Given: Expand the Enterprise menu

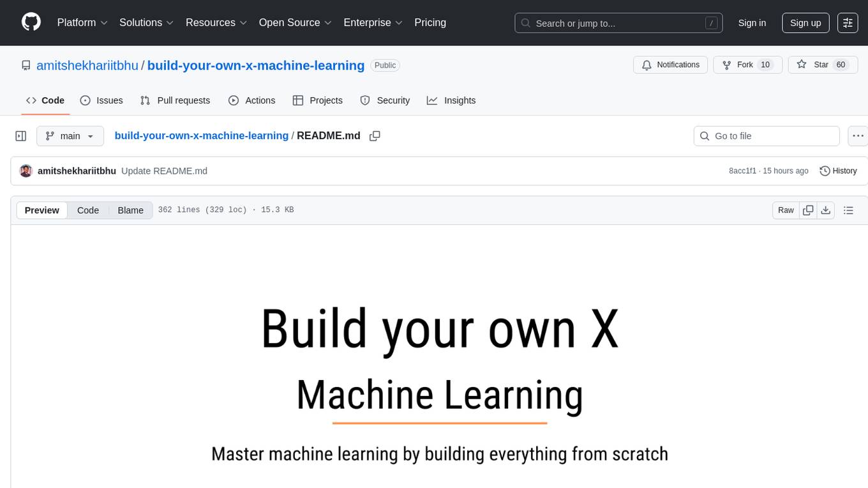Looking at the screenshot, I should pos(373,22).
